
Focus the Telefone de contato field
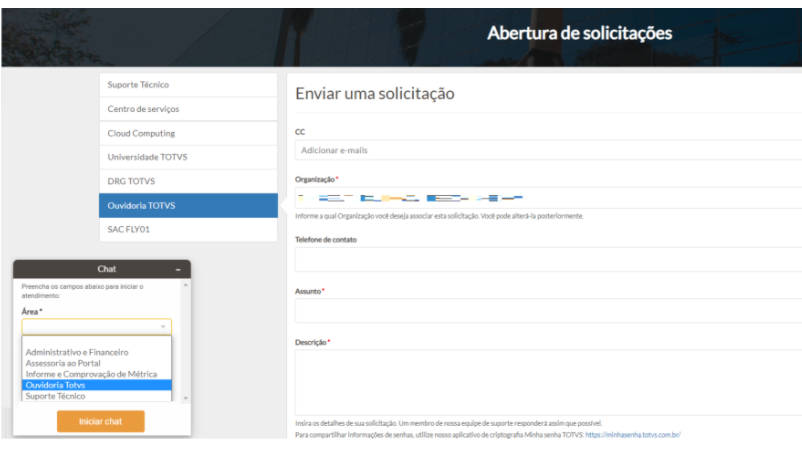tap(548, 259)
